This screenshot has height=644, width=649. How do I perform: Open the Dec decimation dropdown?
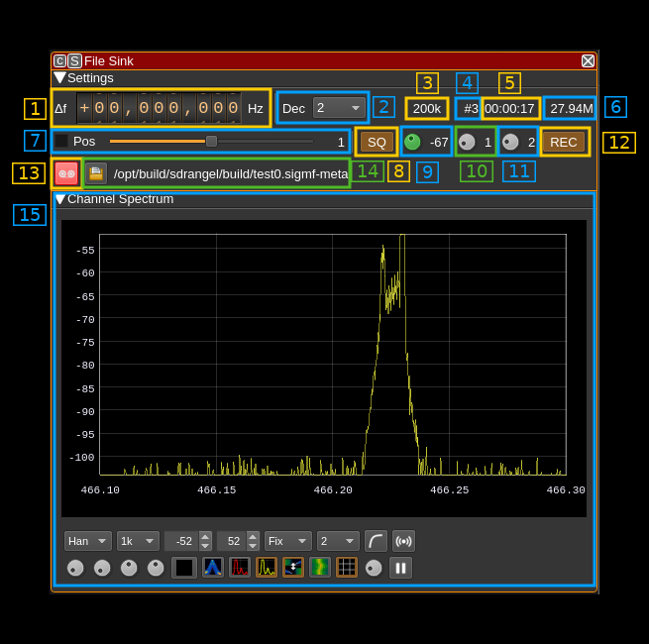(339, 108)
